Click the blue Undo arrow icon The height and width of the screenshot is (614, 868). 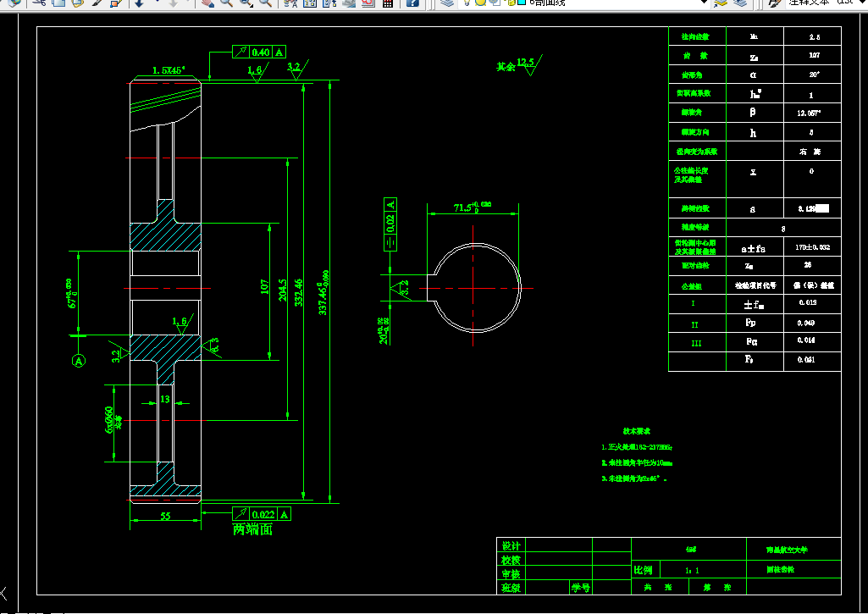click(139, 3)
